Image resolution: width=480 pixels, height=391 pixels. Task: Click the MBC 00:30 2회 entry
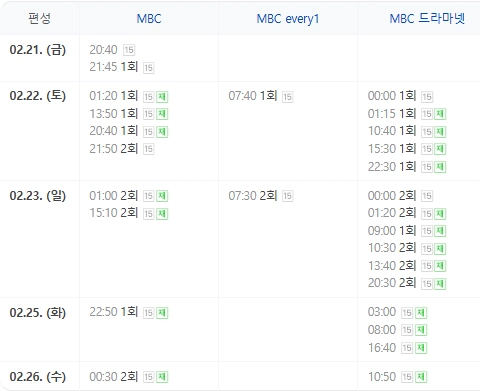click(x=114, y=377)
